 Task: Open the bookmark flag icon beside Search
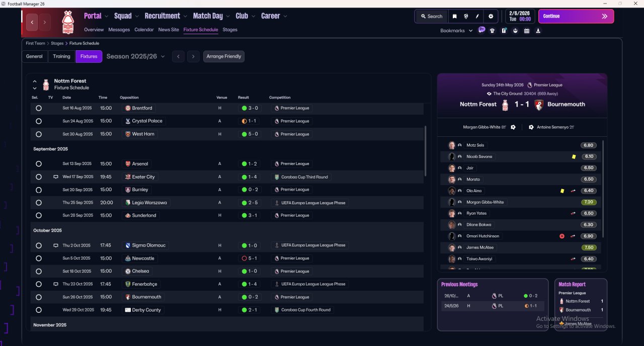pos(454,16)
